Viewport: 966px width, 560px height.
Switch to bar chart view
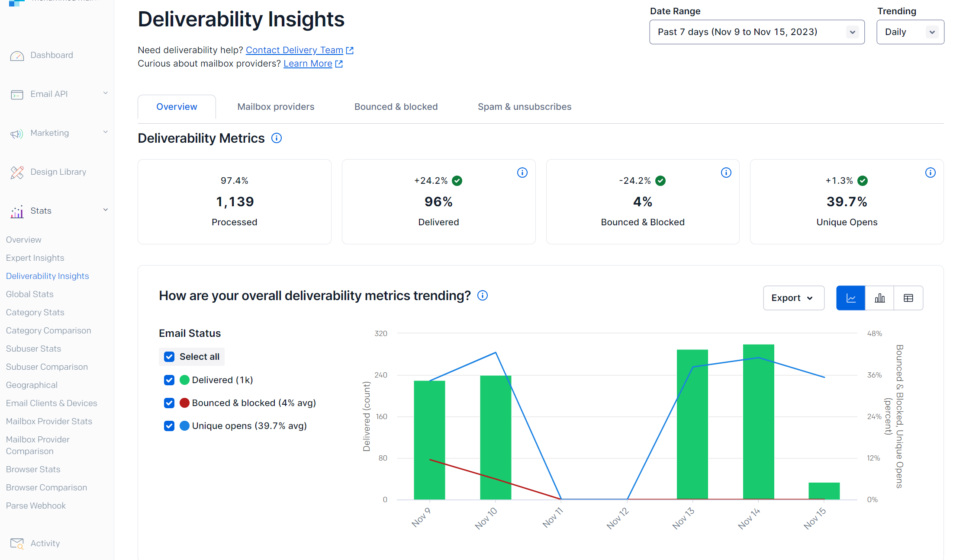click(879, 298)
